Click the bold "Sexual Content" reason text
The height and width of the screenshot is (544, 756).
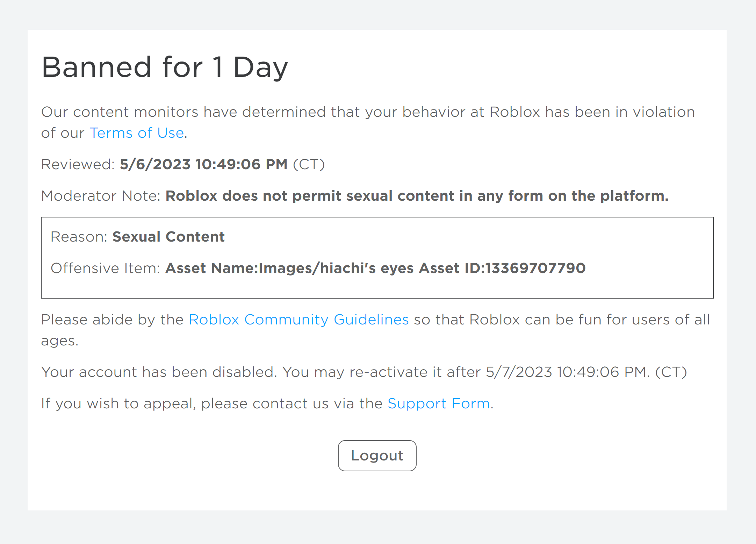tap(168, 237)
